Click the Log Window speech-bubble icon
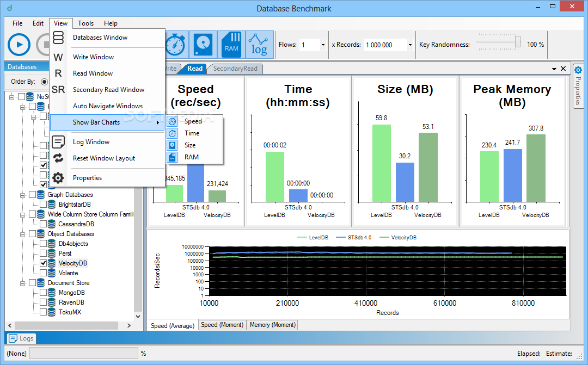This screenshot has width=588, height=365. (x=58, y=142)
